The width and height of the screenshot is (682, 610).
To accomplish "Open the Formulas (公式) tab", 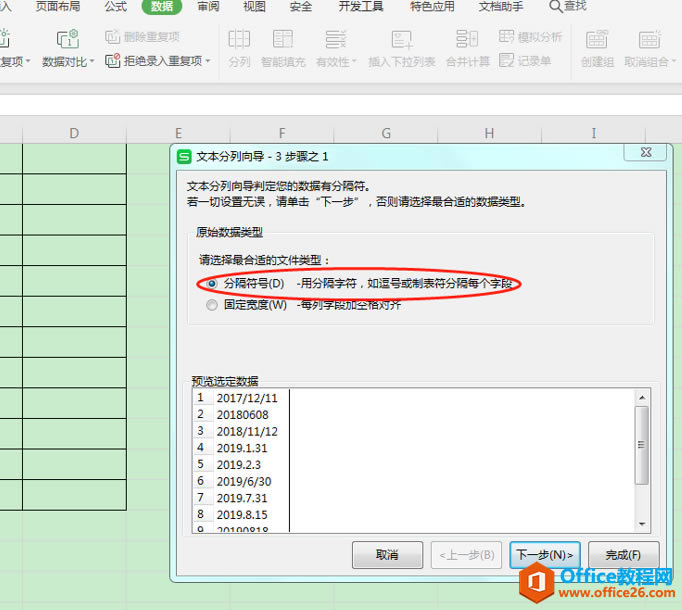I will coord(116,7).
